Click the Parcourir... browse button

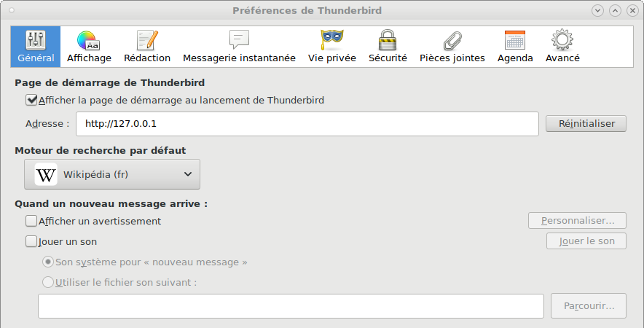click(589, 306)
